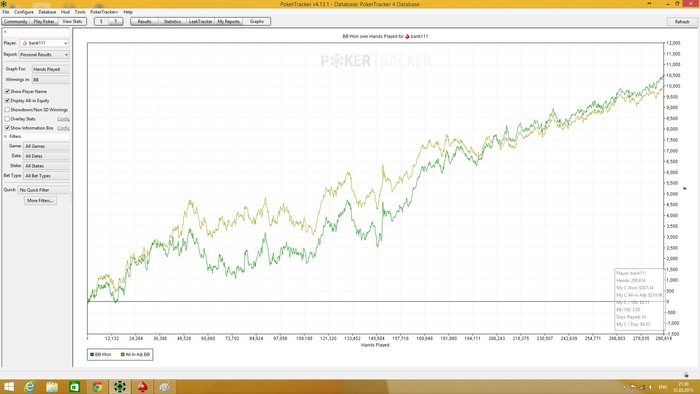700x394 pixels.
Task: Open the Paint taskbar icon
Action: click(164, 387)
